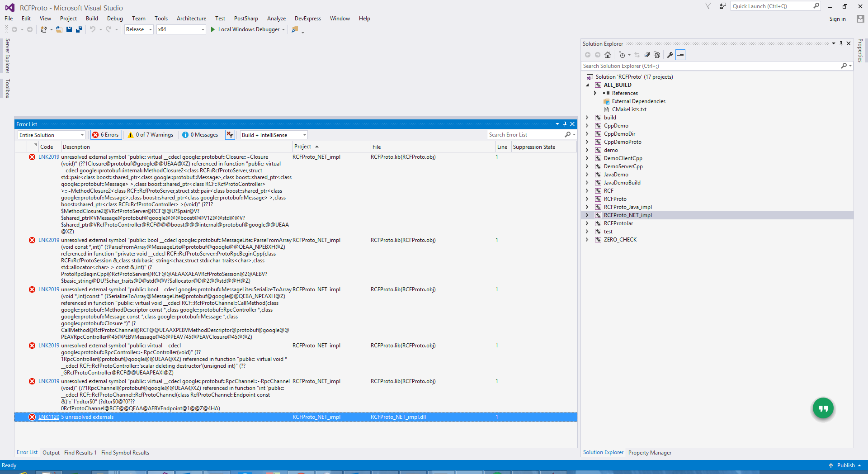Click the error icon of LNK1120 row
Viewport: 868px width, 474px height.
[32, 417]
